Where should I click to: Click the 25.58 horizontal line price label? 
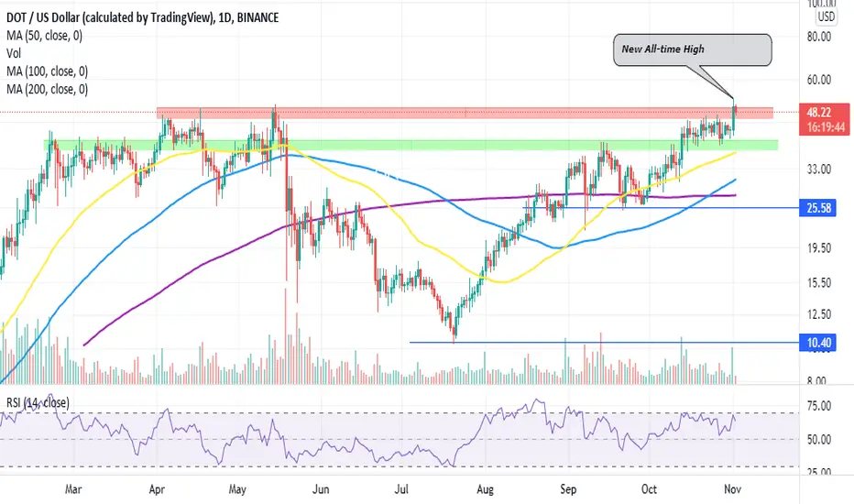pos(818,208)
